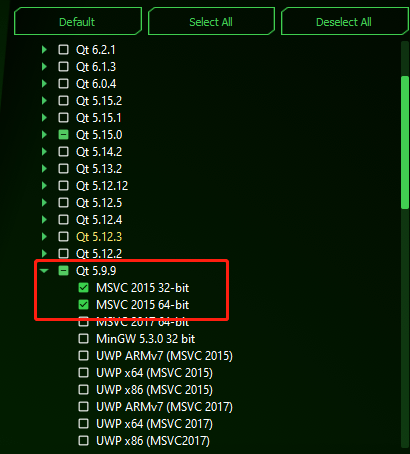Toggle the partially checked Qt 5.15.0 checkbox
Image resolution: width=410 pixels, height=454 pixels.
pyautogui.click(x=63, y=135)
